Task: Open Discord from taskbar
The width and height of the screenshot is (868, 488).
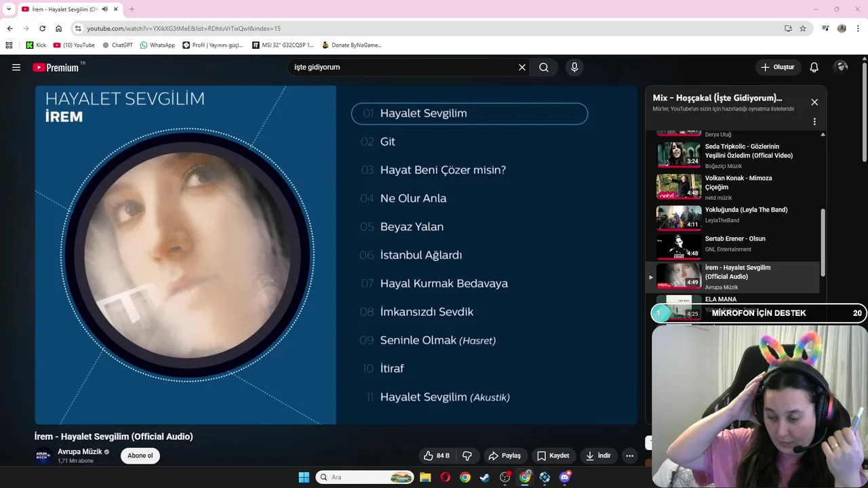Action: (x=565, y=477)
